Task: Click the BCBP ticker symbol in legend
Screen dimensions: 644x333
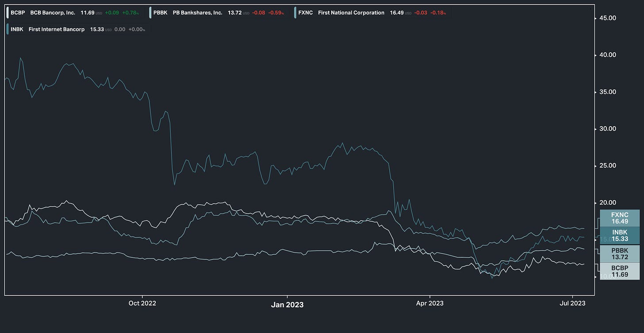Action: click(17, 13)
